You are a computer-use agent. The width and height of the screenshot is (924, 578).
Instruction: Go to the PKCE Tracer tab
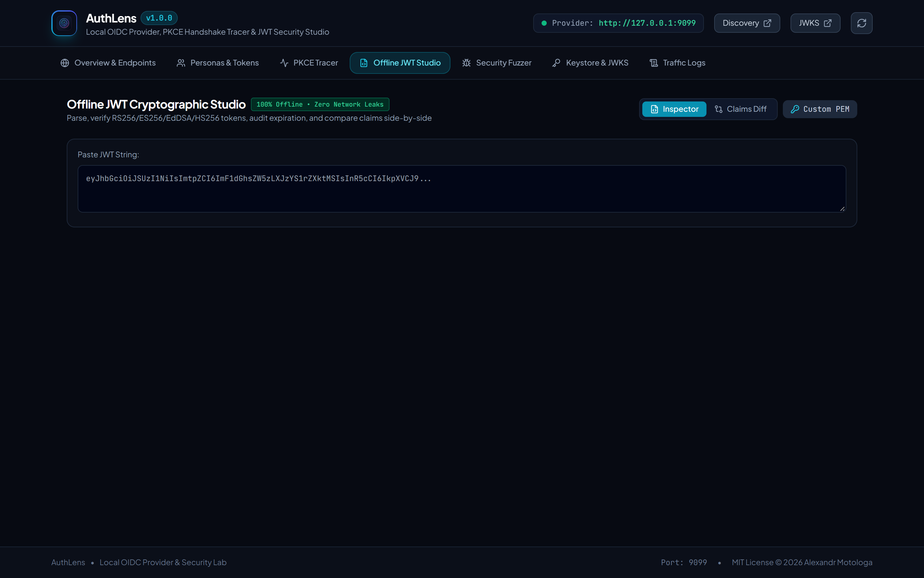click(x=309, y=63)
